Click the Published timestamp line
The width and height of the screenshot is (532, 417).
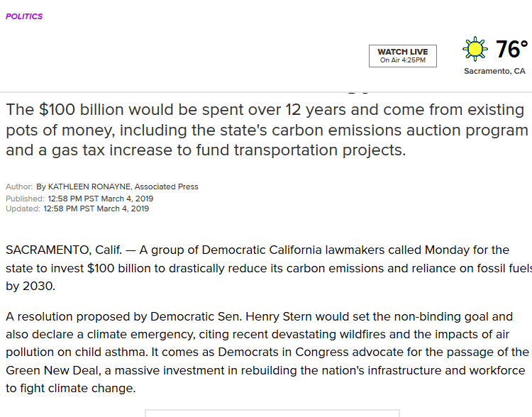click(x=79, y=199)
